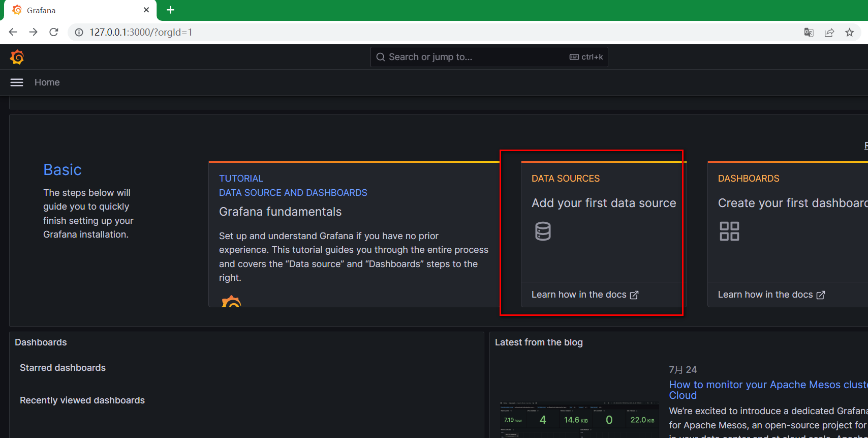Reload the page with refresh icon
868x438 pixels.
pos(54,32)
